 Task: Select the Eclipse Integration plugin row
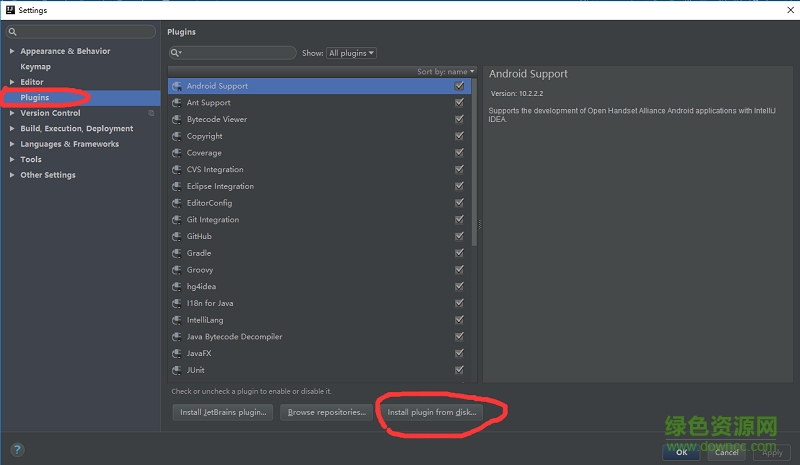319,186
